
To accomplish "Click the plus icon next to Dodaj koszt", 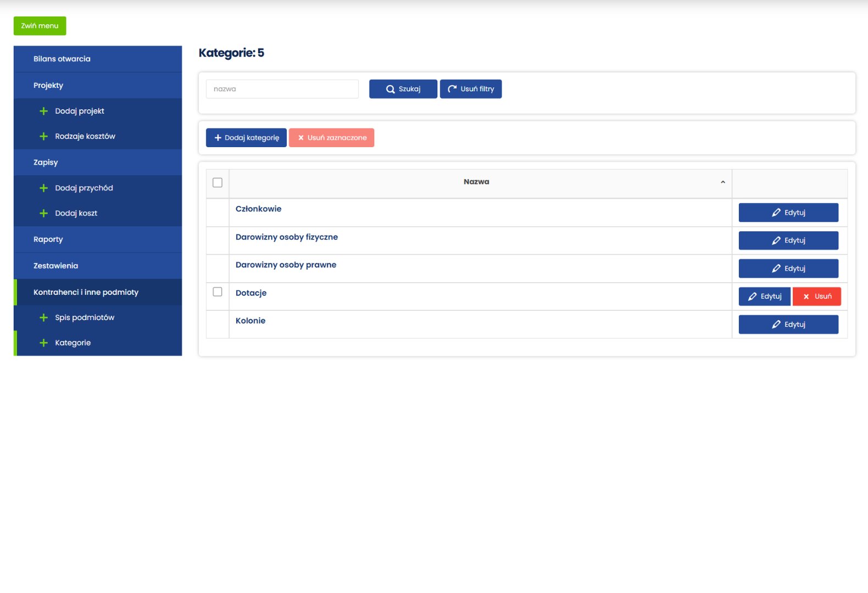I will click(44, 214).
